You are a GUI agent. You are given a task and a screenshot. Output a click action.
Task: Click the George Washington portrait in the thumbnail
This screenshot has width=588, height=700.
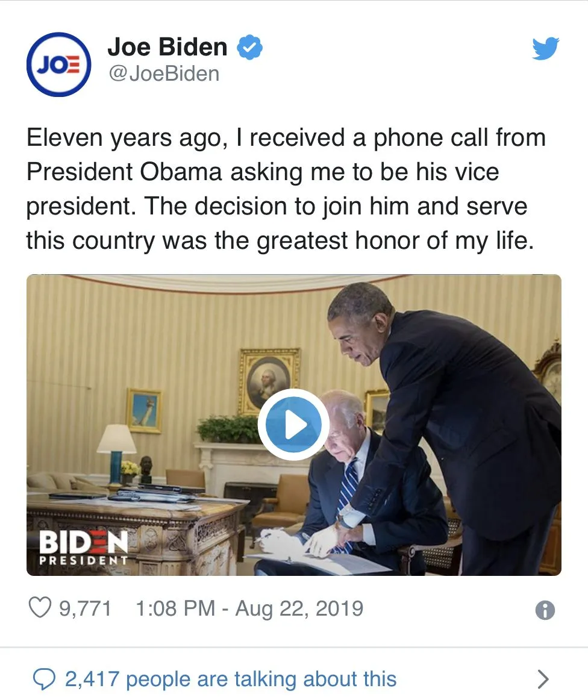(x=269, y=380)
